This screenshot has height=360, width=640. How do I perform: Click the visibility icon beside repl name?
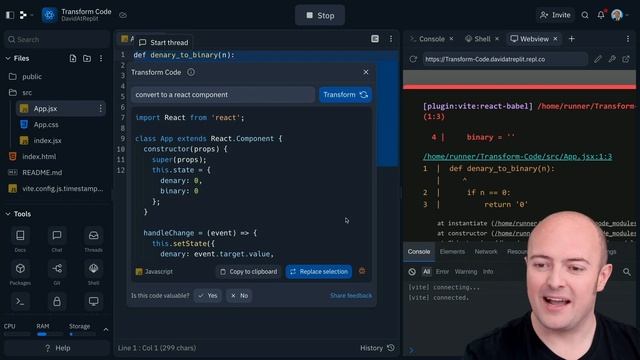coord(123,15)
